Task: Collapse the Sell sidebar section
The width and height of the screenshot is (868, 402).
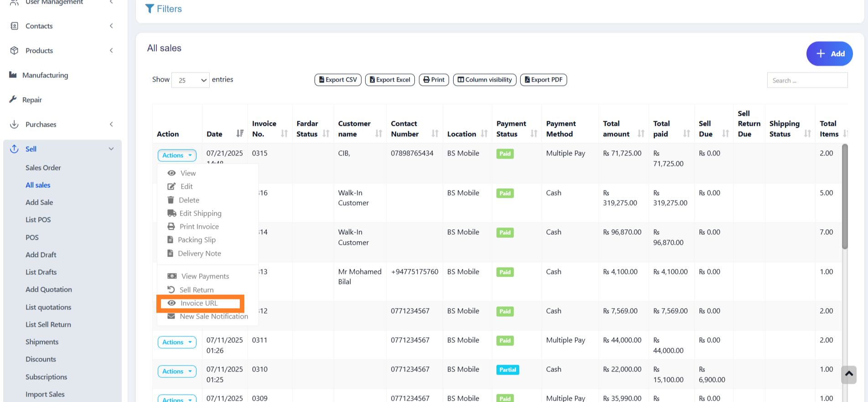Action: [x=111, y=149]
